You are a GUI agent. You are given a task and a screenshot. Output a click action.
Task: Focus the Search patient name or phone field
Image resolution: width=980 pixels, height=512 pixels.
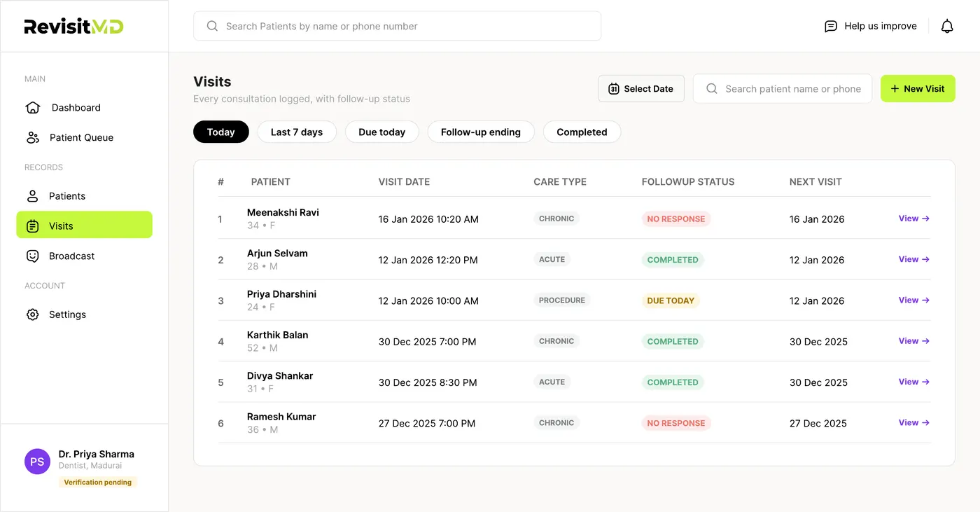point(783,89)
